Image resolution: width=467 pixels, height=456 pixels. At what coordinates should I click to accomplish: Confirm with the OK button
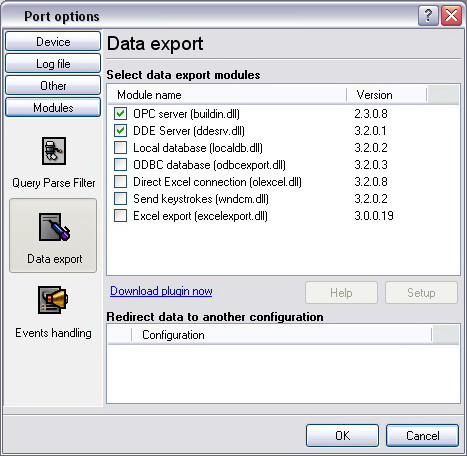pyautogui.click(x=342, y=435)
